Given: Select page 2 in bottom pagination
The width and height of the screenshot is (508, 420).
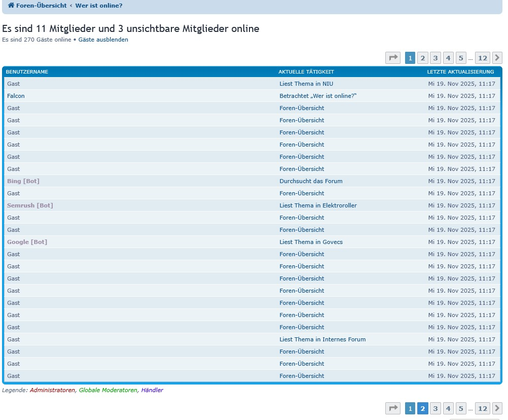Looking at the screenshot, I should pos(422,408).
